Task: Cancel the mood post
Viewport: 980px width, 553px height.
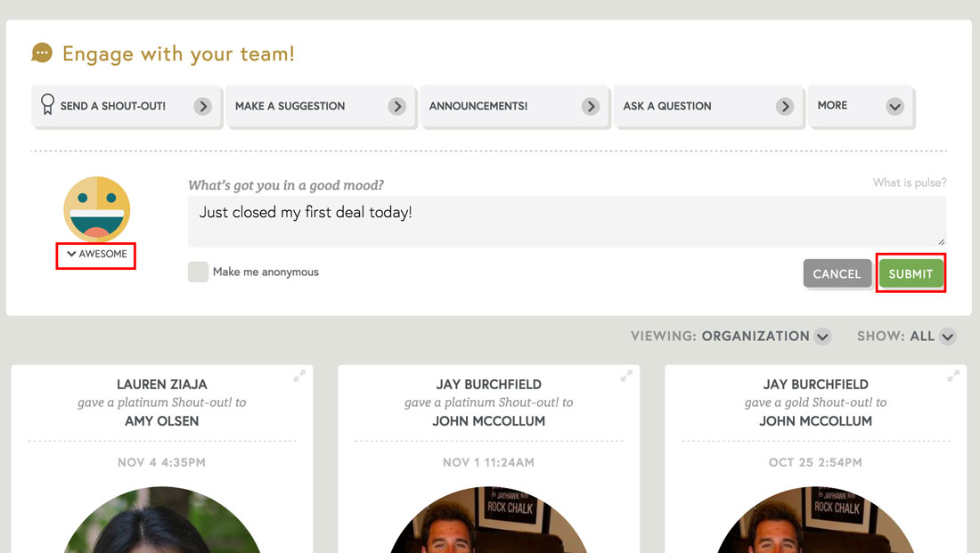Action: coord(837,273)
